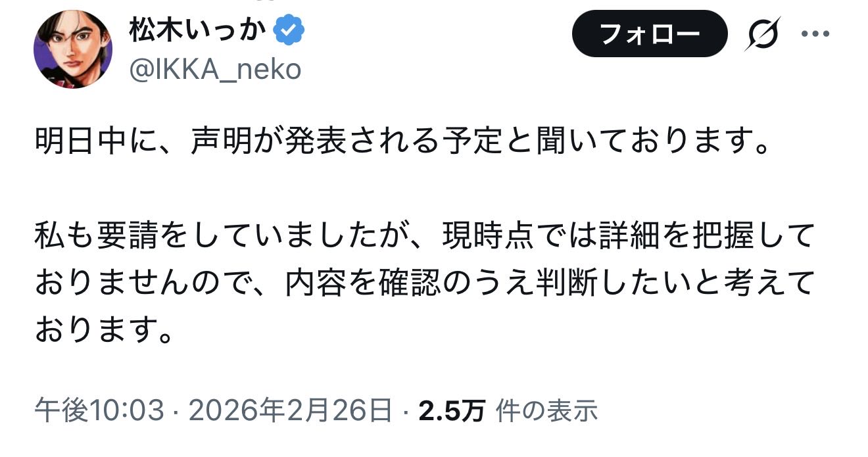Click the 件の表示 views label

[x=546, y=411]
